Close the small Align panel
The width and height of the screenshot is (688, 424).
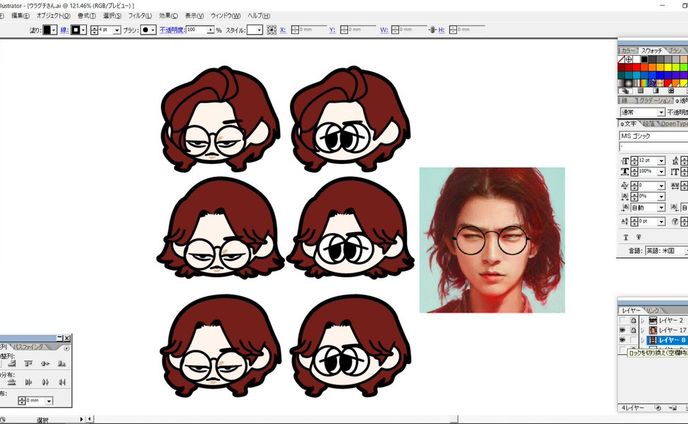(x=67, y=340)
